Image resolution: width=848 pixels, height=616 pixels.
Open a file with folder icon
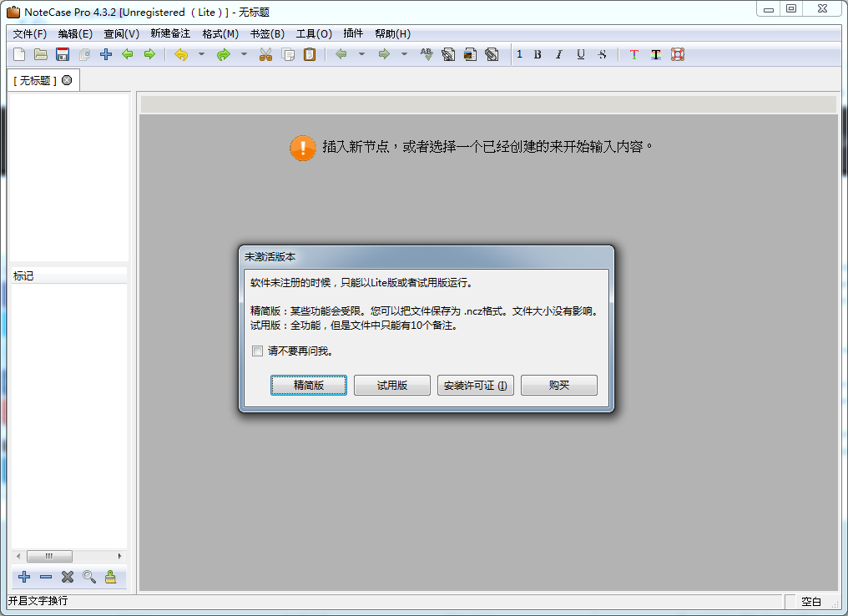point(41,54)
